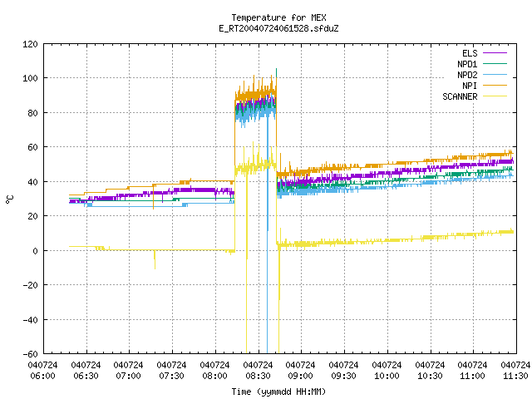Image resolution: width=532 pixels, height=399 pixels.
Task: Click the y-axis tick label -40
Action: tap(30, 320)
